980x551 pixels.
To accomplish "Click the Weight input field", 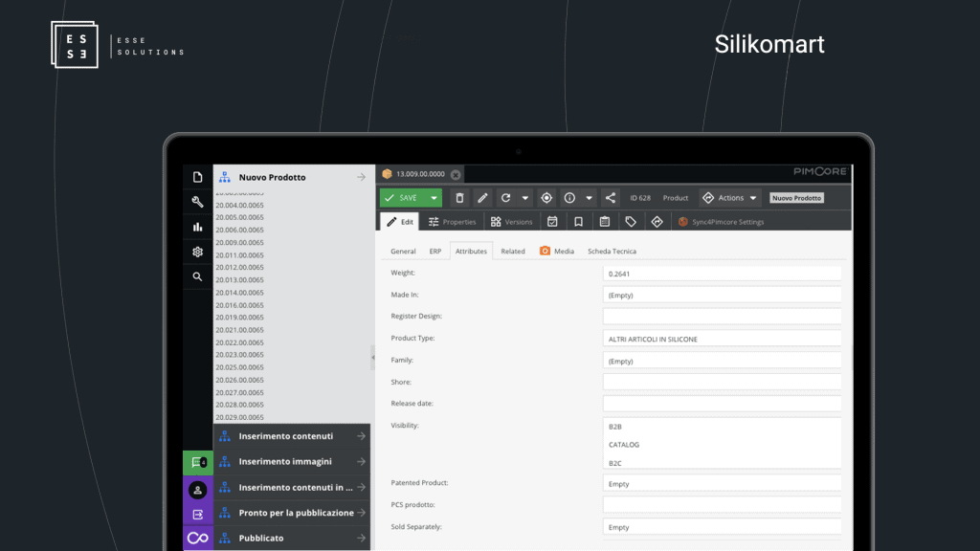I will tap(722, 274).
